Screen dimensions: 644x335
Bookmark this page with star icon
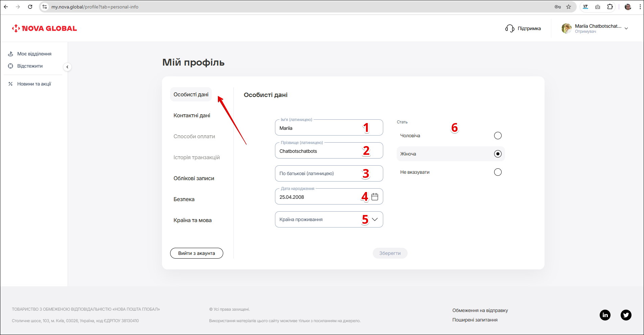(x=569, y=7)
